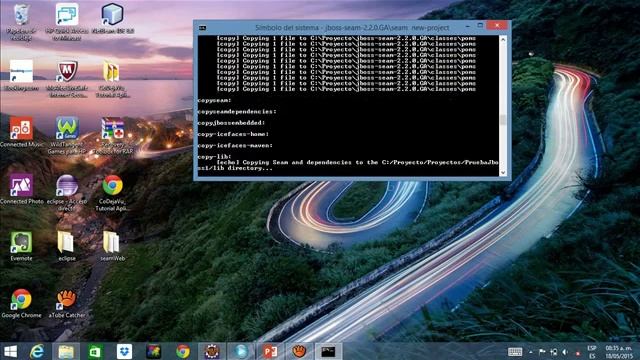The width and height of the screenshot is (640, 360).
Task: Click the 'copyseamdependencies:' console line
Action: (237, 111)
